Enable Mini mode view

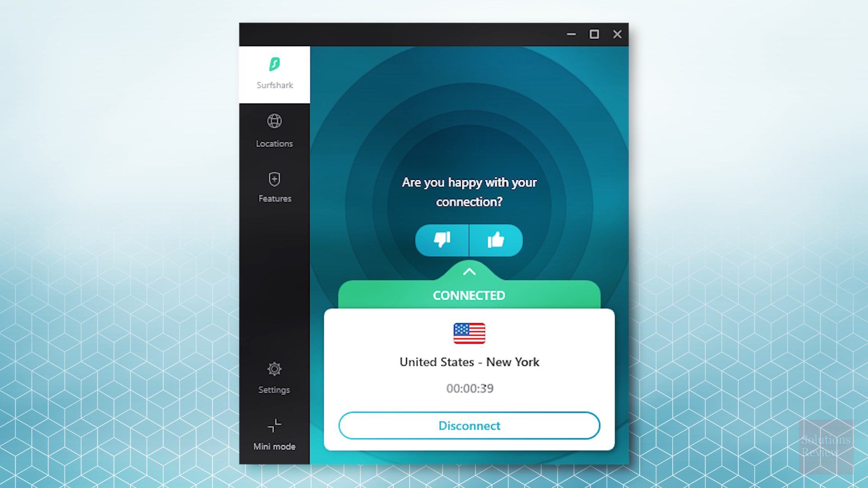274,434
